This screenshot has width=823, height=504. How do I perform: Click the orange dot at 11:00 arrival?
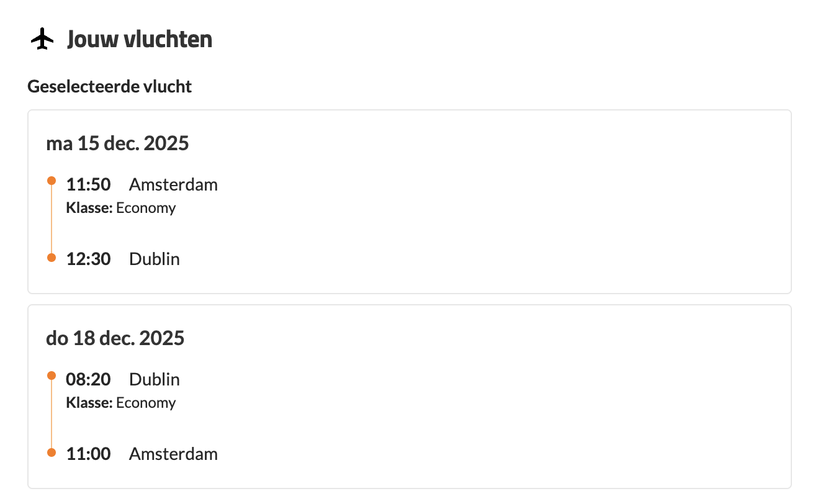point(52,452)
